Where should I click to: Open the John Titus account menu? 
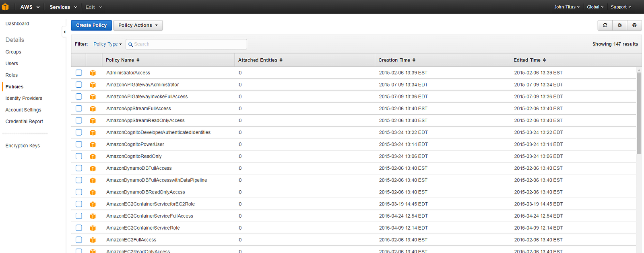point(567,7)
